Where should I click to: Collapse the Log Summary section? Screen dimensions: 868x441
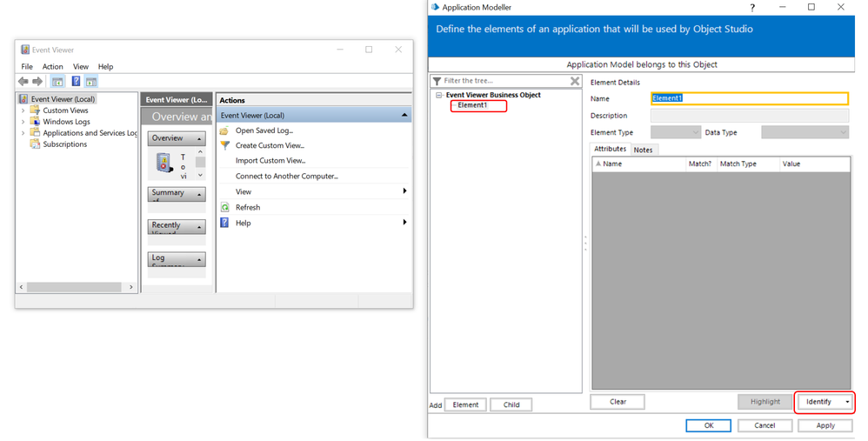point(198,259)
